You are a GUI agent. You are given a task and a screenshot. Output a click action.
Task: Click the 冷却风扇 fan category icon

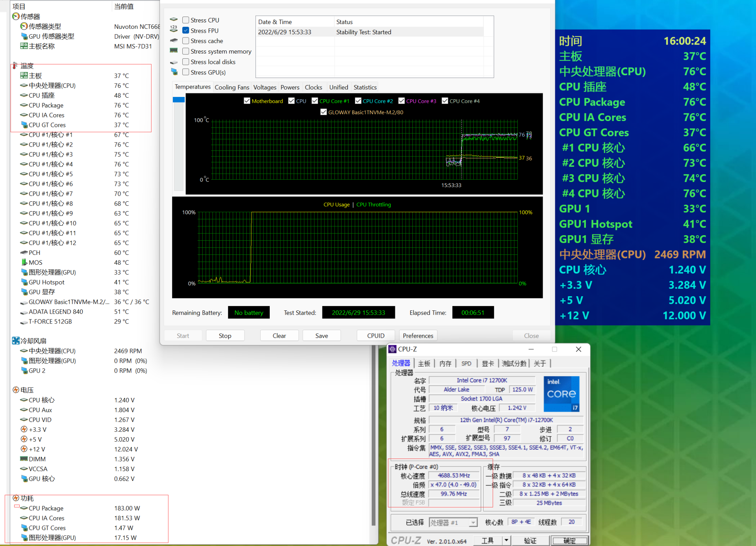pos(16,341)
